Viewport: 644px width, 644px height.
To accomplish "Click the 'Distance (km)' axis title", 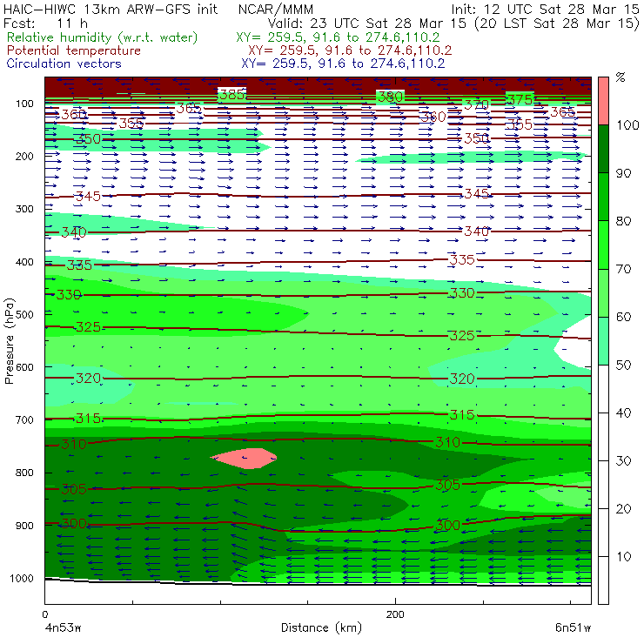I will point(321,628).
